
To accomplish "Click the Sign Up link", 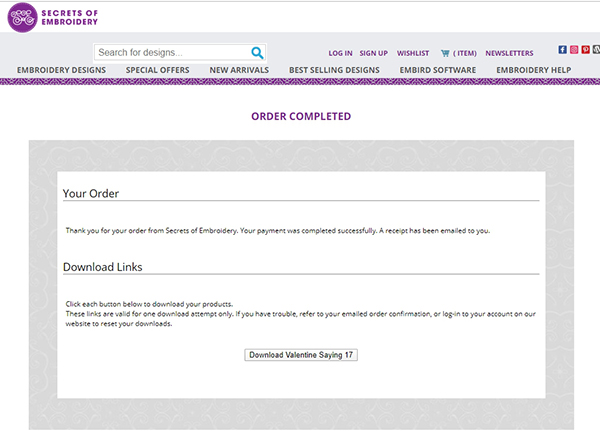I will tap(373, 53).
